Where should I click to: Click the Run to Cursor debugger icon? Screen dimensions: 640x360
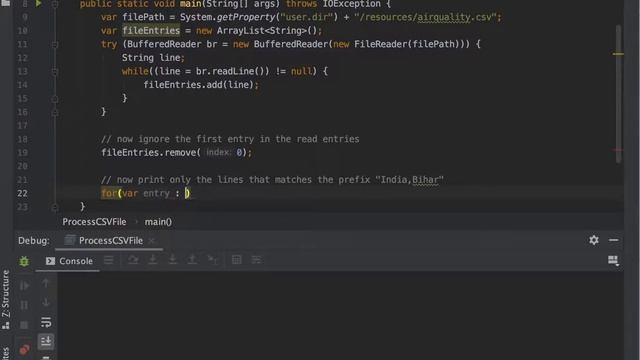click(x=212, y=260)
